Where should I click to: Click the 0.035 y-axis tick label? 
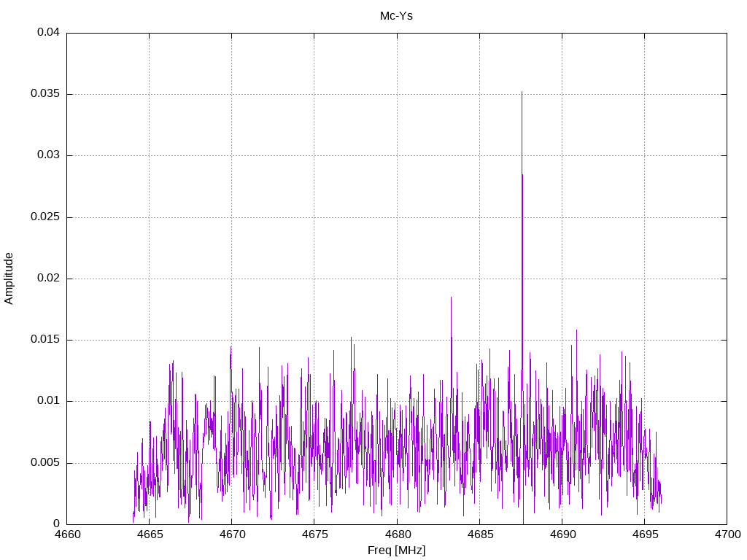46,94
